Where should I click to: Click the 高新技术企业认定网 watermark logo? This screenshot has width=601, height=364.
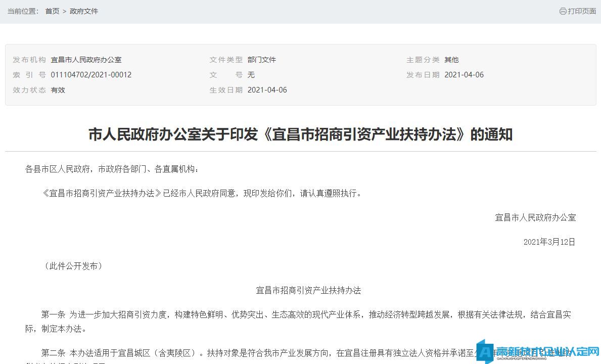(x=539, y=352)
